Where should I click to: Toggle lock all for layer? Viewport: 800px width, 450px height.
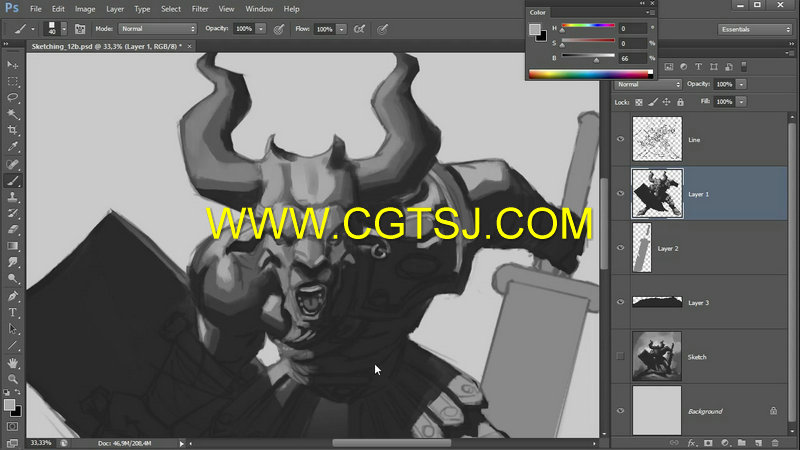point(680,102)
